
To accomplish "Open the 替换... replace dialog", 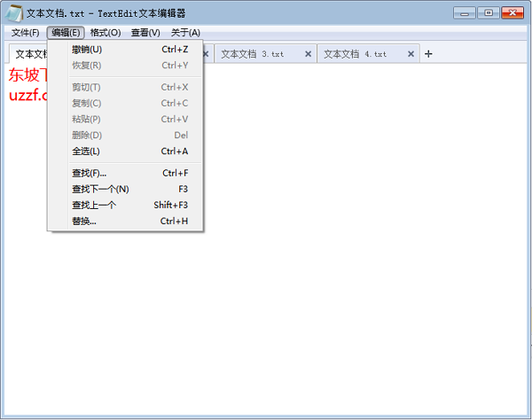I will (x=84, y=222).
